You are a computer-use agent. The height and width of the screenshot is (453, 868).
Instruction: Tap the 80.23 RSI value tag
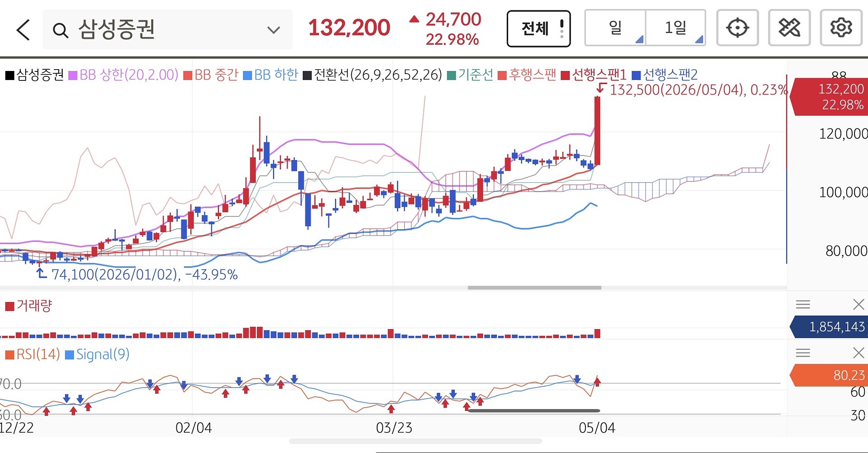[x=830, y=375]
